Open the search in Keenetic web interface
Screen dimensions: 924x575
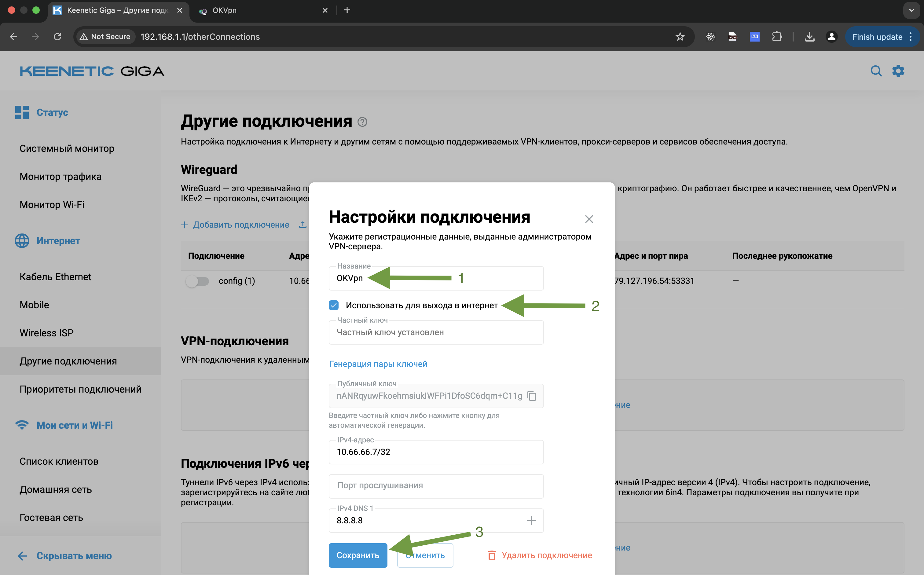click(x=876, y=71)
